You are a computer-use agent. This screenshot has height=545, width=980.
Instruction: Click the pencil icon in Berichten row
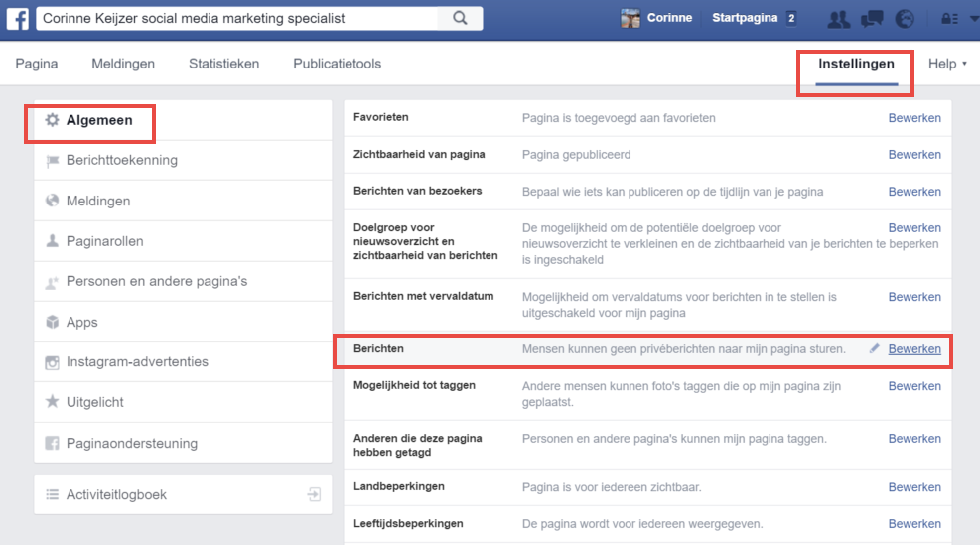[874, 348]
